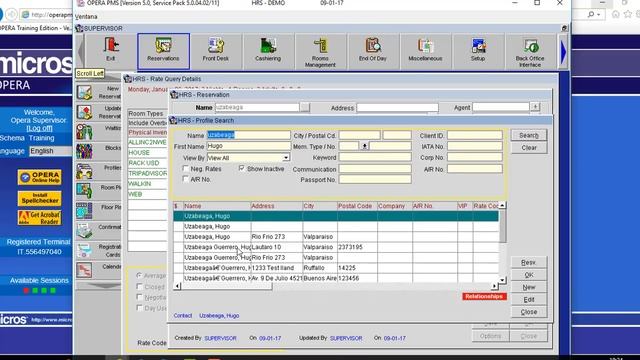
Task: Toggle the Day Use checkbox in Rate Query
Action: click(x=139, y=308)
